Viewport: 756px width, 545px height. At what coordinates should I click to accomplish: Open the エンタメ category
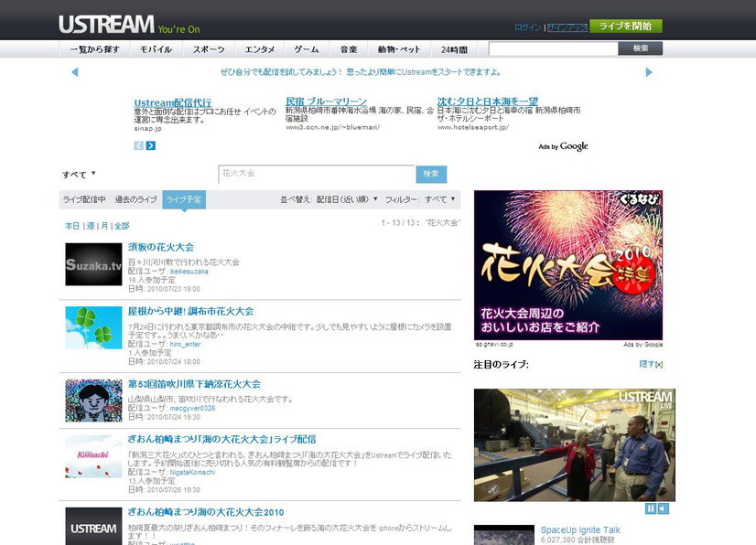[x=259, y=49]
